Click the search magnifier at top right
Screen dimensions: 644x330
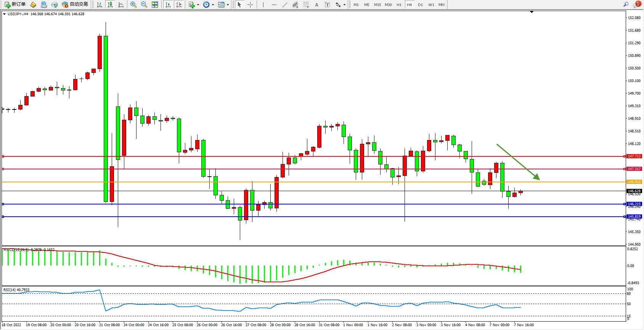(626, 5)
